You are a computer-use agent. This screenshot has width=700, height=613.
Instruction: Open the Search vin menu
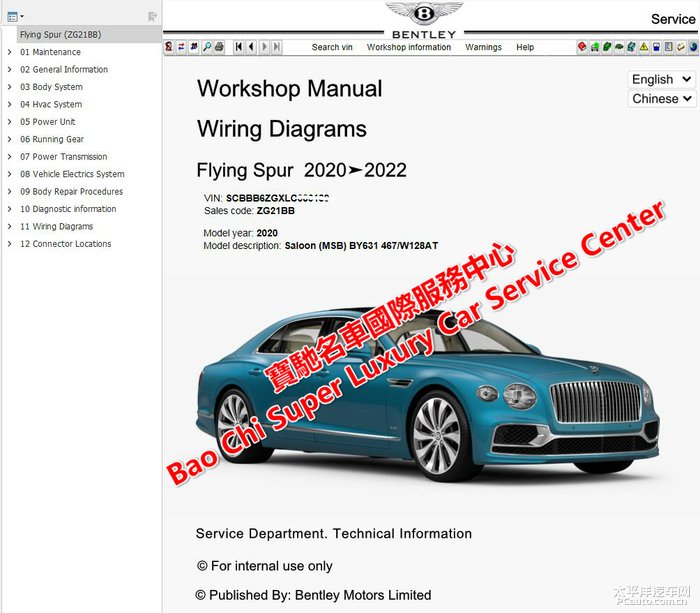pos(332,47)
